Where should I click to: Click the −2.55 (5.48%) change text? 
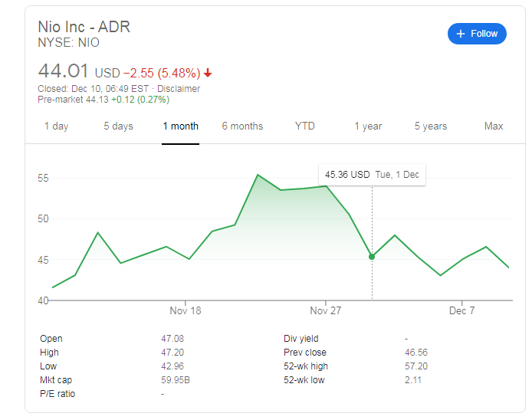pos(162,73)
